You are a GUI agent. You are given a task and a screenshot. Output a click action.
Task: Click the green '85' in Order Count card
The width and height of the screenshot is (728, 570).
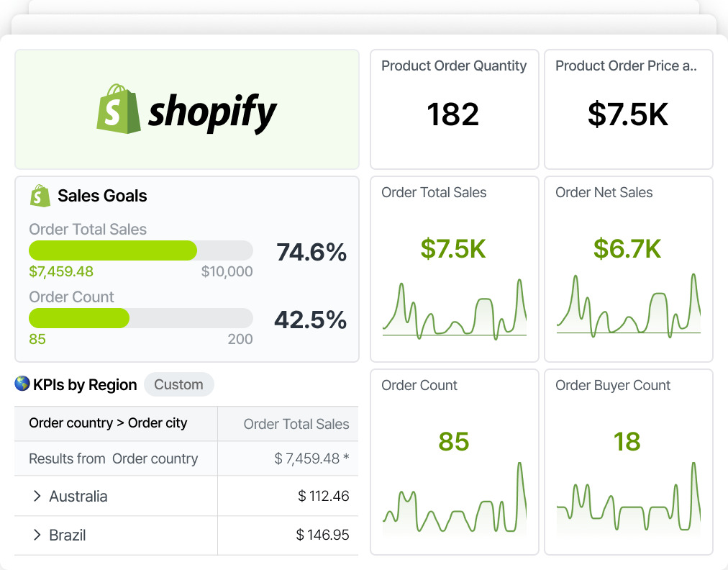point(454,441)
